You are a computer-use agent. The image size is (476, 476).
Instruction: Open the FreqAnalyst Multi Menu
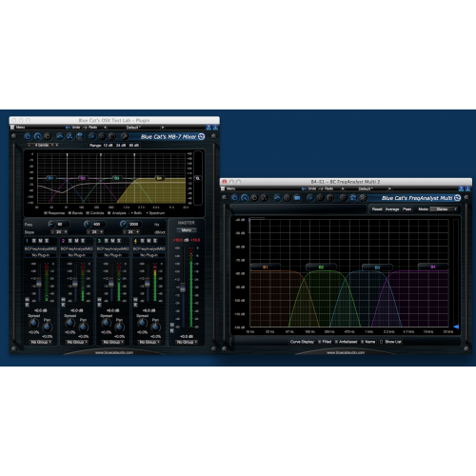pyautogui.click(x=228, y=188)
